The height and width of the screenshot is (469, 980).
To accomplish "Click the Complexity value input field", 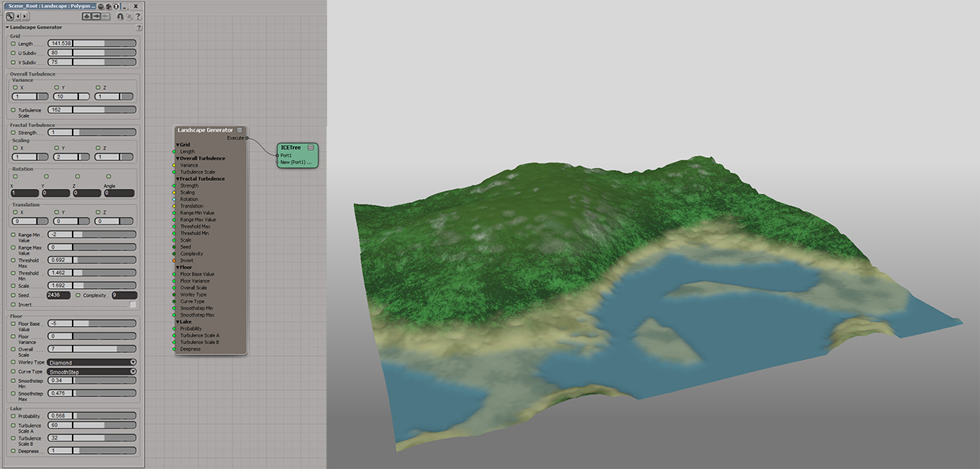I will (124, 295).
